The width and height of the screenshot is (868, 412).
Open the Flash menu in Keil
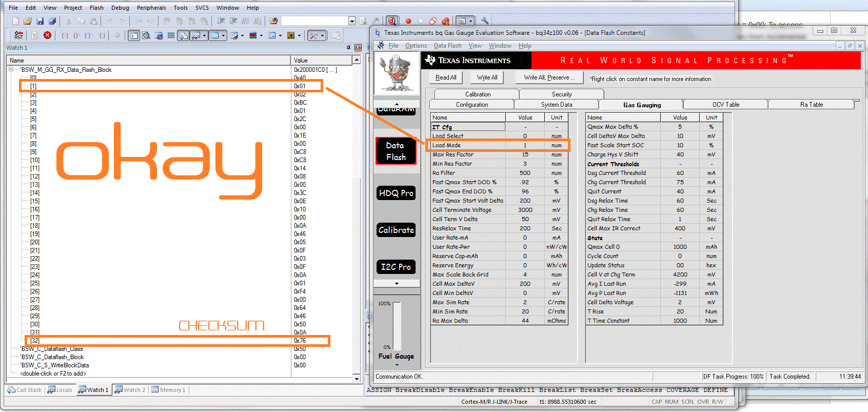[96, 8]
